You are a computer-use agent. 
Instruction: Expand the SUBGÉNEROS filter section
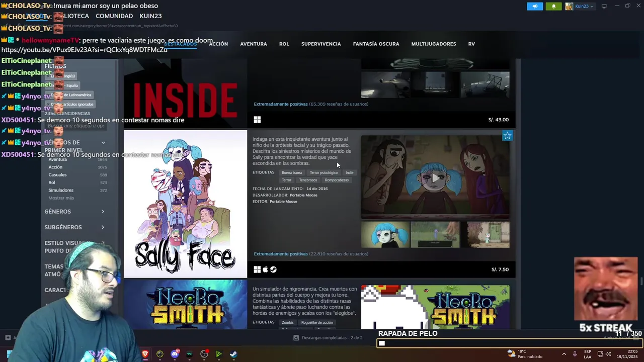click(x=74, y=227)
